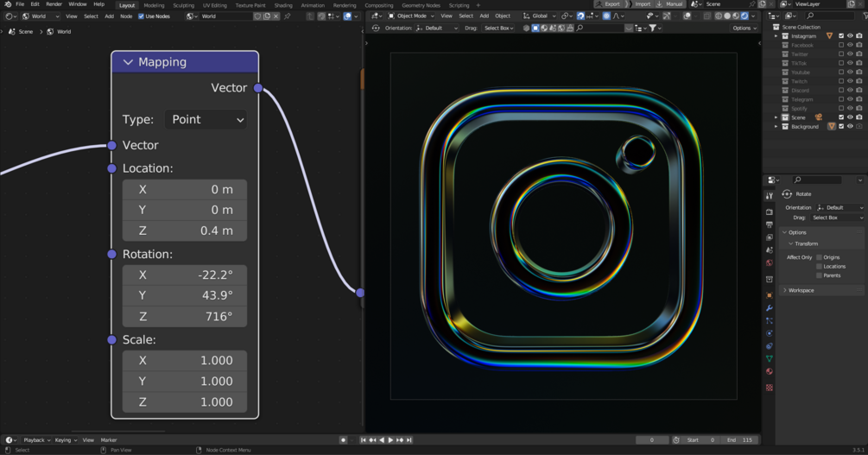Switch to wireframe viewport shading
The image size is (868, 455).
point(719,16)
